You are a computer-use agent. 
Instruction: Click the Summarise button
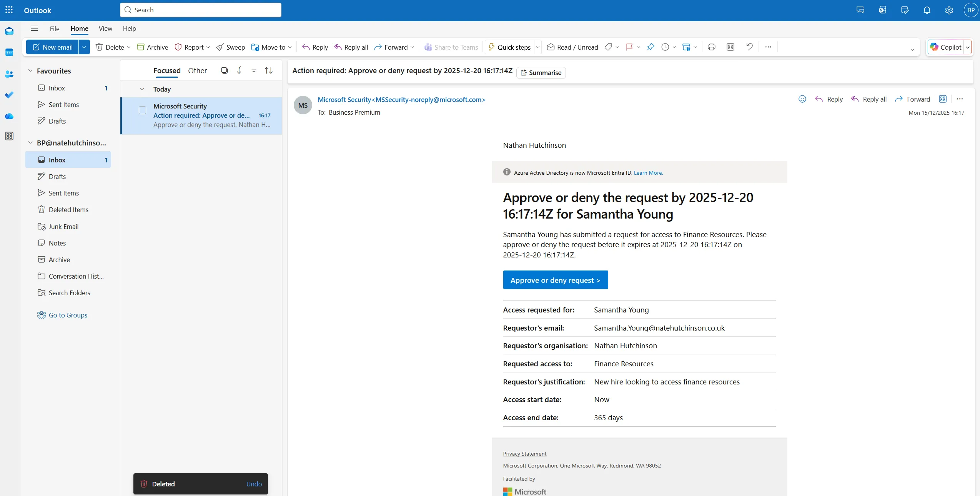(x=541, y=73)
